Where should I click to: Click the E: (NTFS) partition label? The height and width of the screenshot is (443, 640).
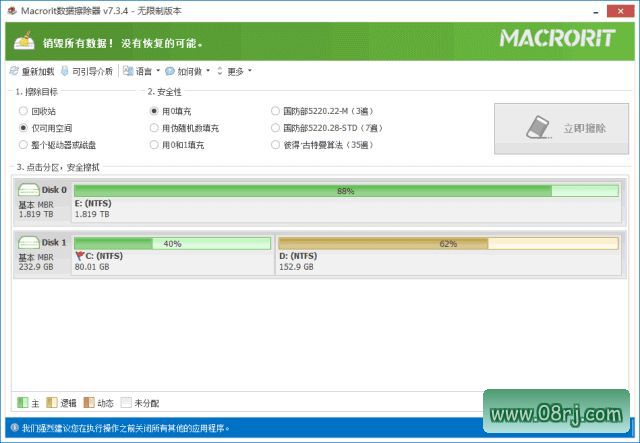pyautogui.click(x=93, y=203)
